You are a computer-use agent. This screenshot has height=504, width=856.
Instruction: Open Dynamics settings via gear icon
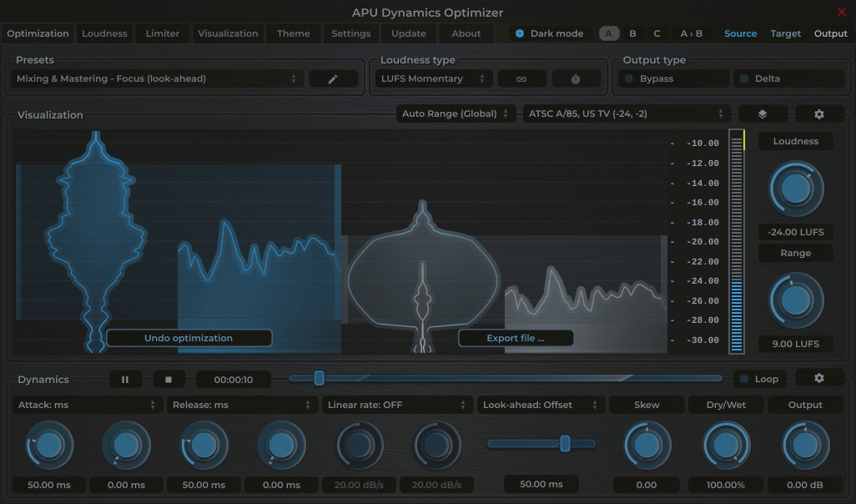(x=819, y=378)
